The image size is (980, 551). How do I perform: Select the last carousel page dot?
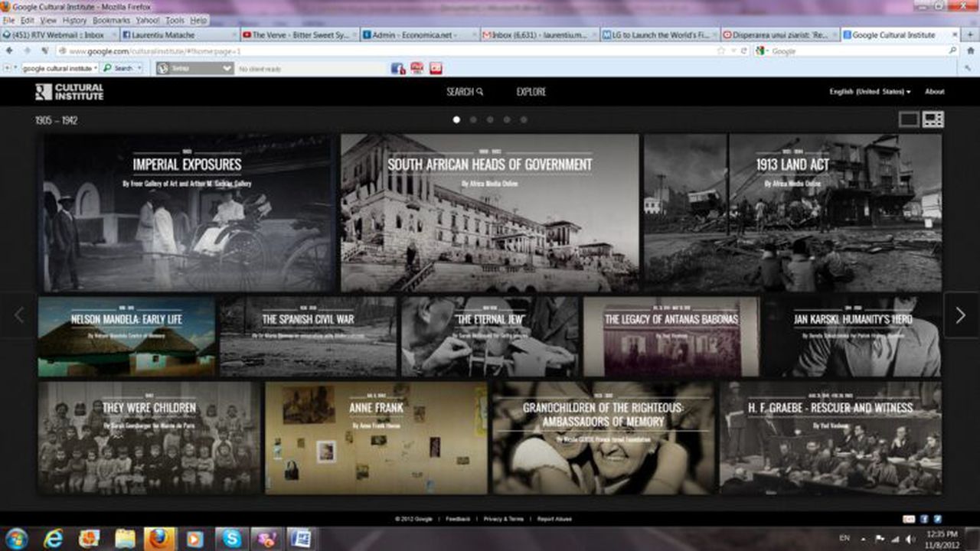[x=524, y=119]
